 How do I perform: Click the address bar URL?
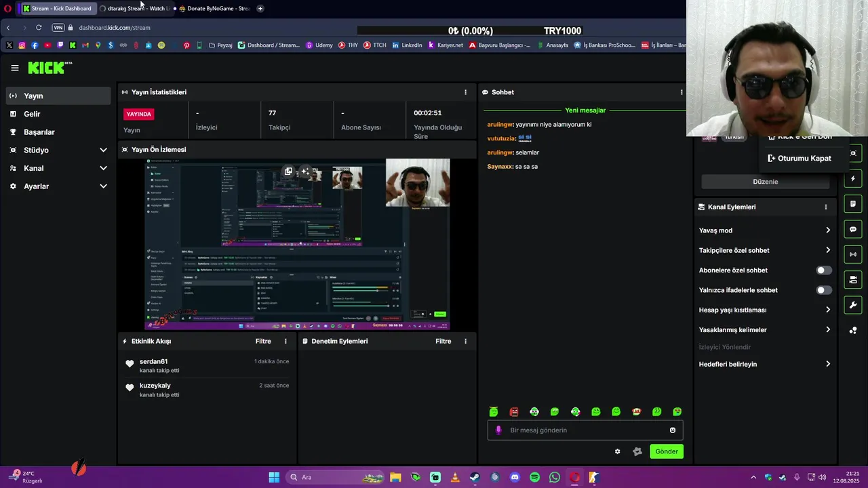pyautogui.click(x=115, y=28)
